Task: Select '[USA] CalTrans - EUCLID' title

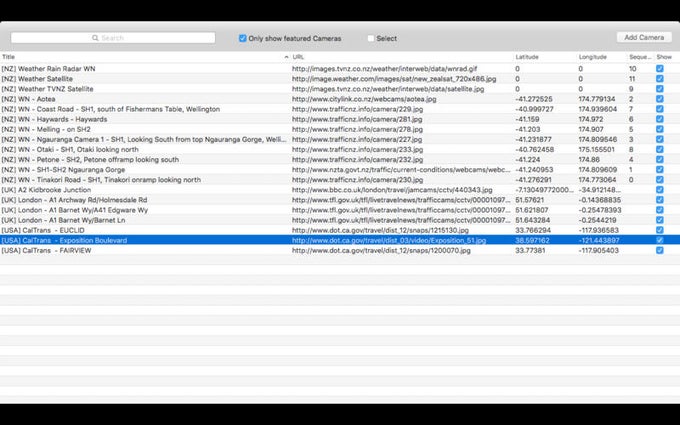Action: [43, 230]
